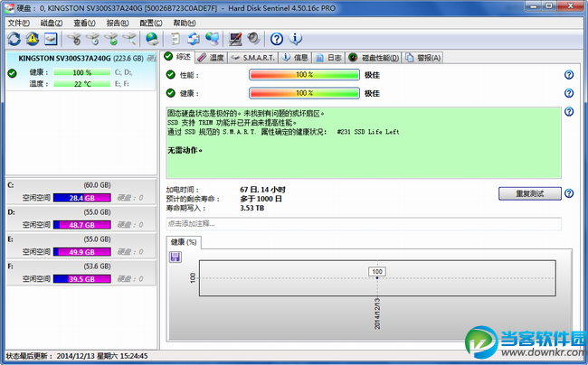
Task: Click help icon beside repeat test button
Action: point(569,193)
